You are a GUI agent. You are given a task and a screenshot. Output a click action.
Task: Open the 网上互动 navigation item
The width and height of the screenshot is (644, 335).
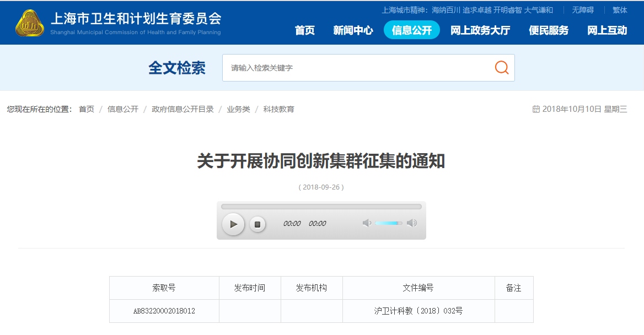607,30
